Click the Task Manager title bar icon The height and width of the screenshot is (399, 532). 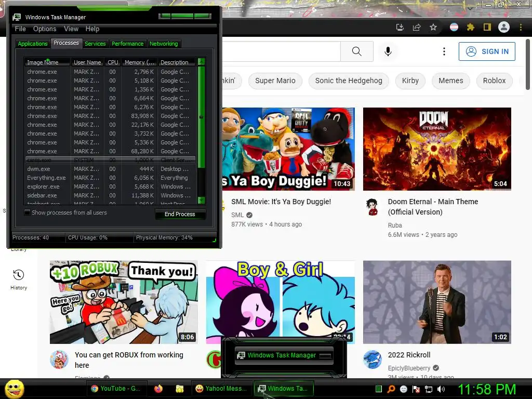pyautogui.click(x=17, y=17)
